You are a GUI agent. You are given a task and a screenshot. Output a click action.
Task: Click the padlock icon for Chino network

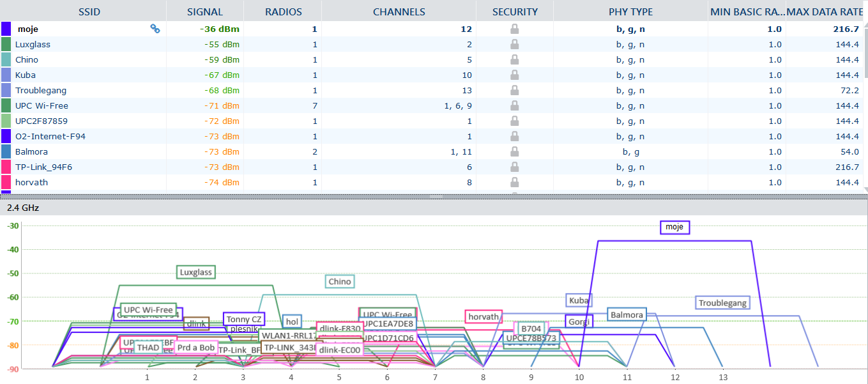point(514,59)
